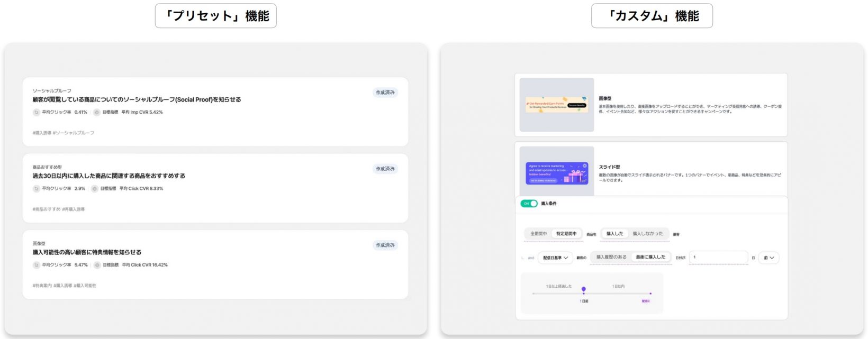Click the 画像型 banner thumbnail

click(557, 105)
